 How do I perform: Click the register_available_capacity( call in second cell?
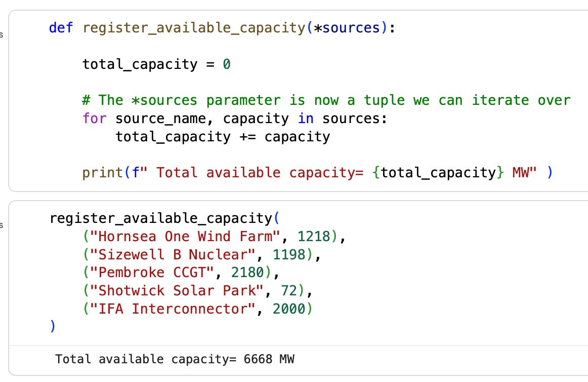(x=164, y=218)
